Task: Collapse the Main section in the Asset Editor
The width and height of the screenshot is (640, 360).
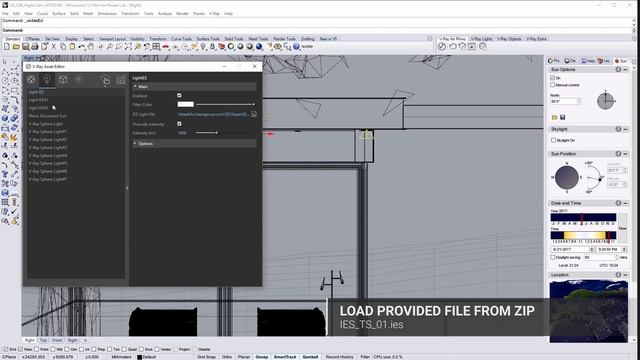Action: coord(135,87)
